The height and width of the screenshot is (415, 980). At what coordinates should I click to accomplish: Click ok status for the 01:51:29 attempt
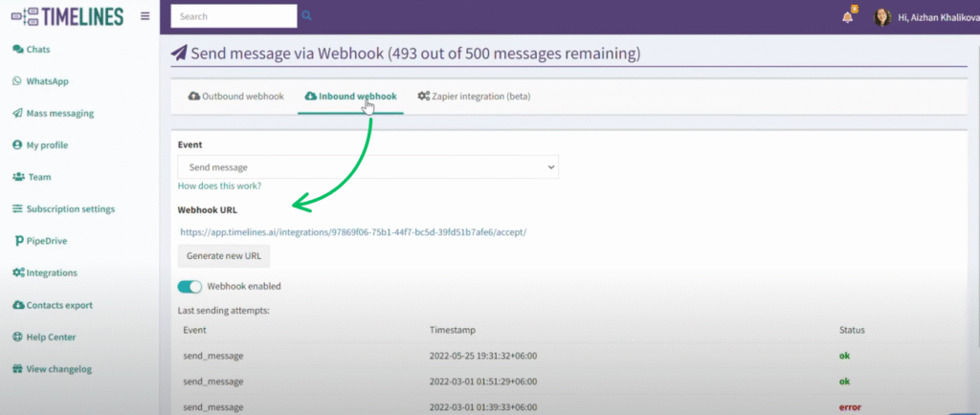click(x=844, y=382)
